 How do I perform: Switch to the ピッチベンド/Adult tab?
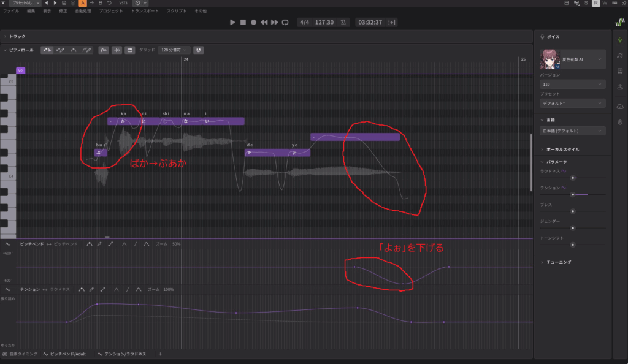click(x=65, y=354)
